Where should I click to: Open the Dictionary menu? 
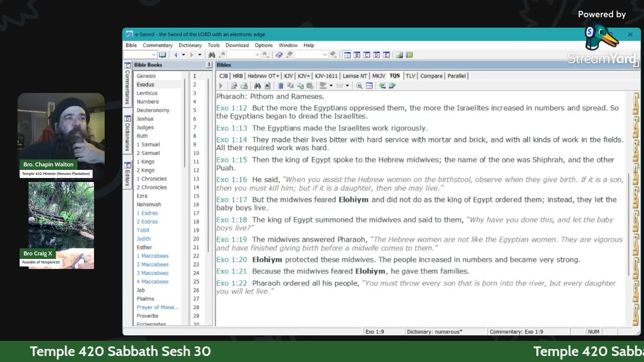(190, 45)
